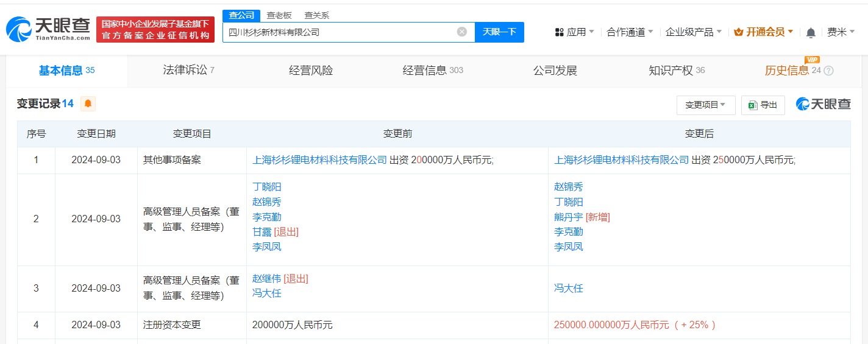Click the Tianyancha logo in header
The image size is (868, 344).
click(48, 29)
